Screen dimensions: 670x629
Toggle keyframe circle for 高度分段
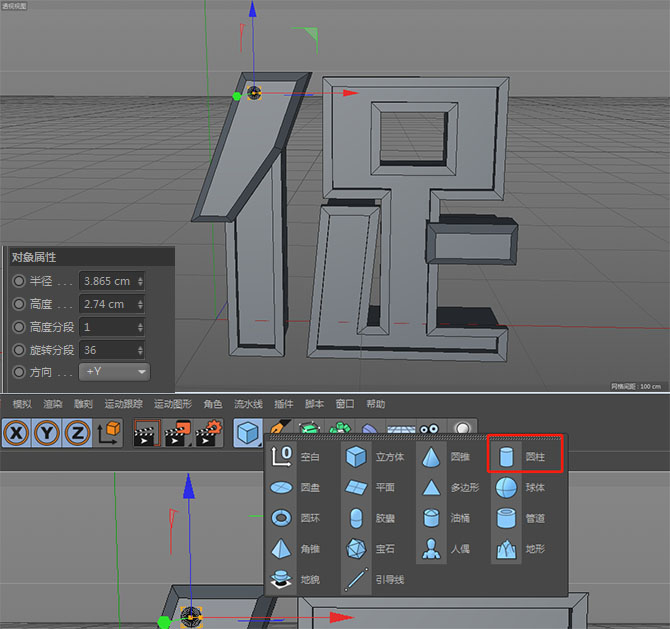(19, 327)
